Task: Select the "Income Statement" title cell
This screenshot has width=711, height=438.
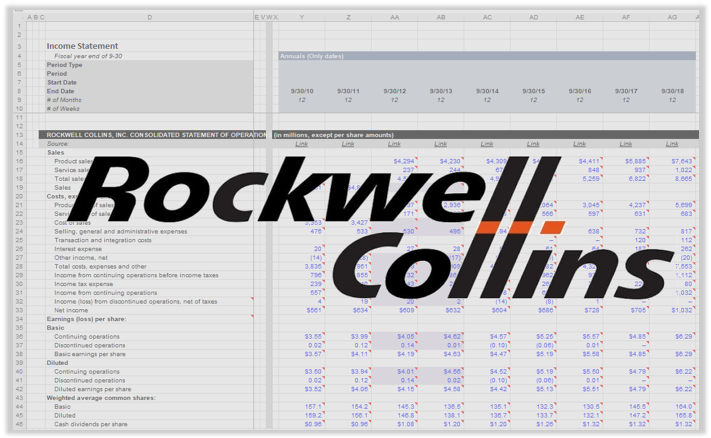Action: [x=82, y=46]
